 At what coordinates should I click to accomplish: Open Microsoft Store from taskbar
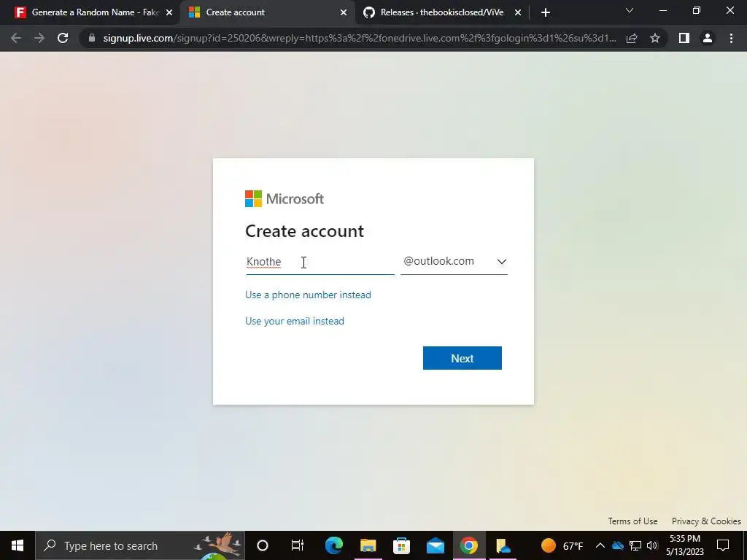(x=402, y=545)
